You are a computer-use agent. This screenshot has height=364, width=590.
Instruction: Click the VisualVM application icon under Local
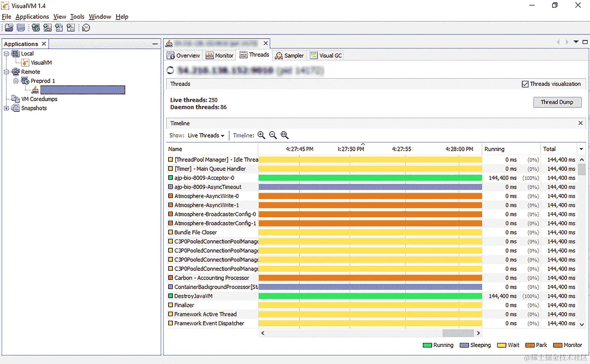[x=25, y=63]
